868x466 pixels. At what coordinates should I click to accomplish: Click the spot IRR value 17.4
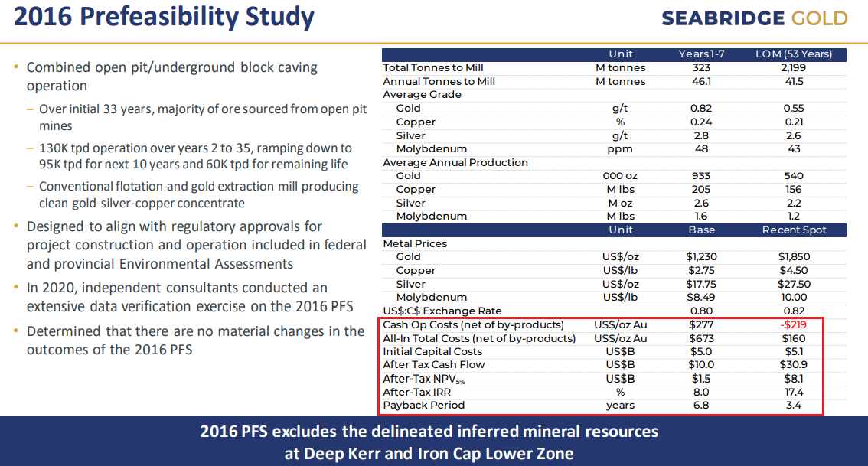point(794,392)
